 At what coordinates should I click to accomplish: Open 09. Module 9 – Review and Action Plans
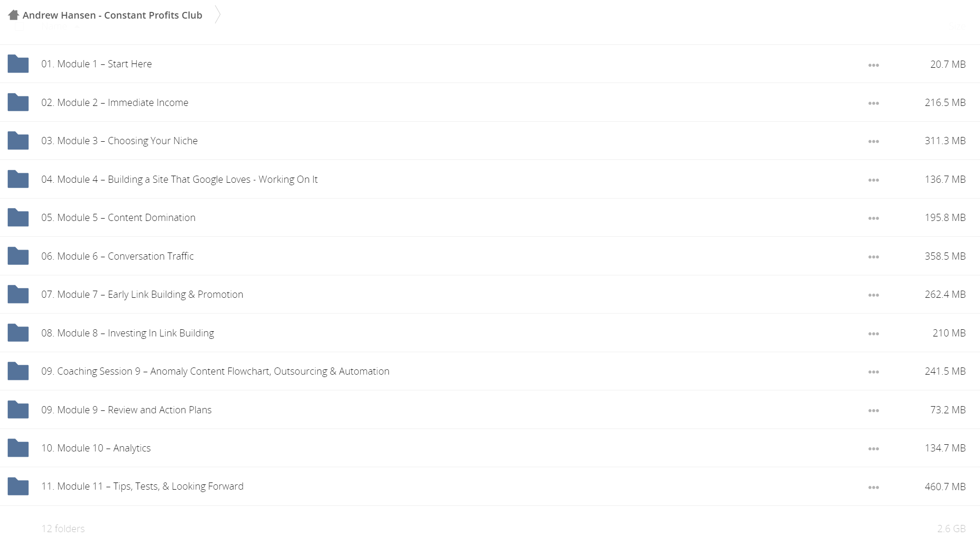(127, 410)
